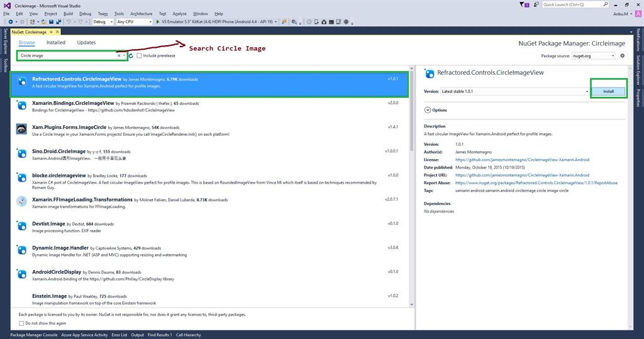
Task: Click the Sino.Droid.CircleImage package icon
Action: click(x=21, y=153)
